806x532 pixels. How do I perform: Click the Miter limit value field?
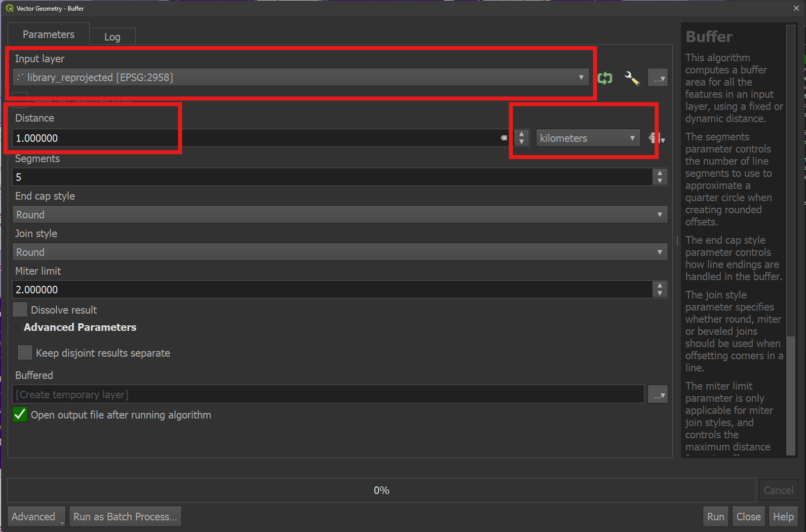pos(333,289)
